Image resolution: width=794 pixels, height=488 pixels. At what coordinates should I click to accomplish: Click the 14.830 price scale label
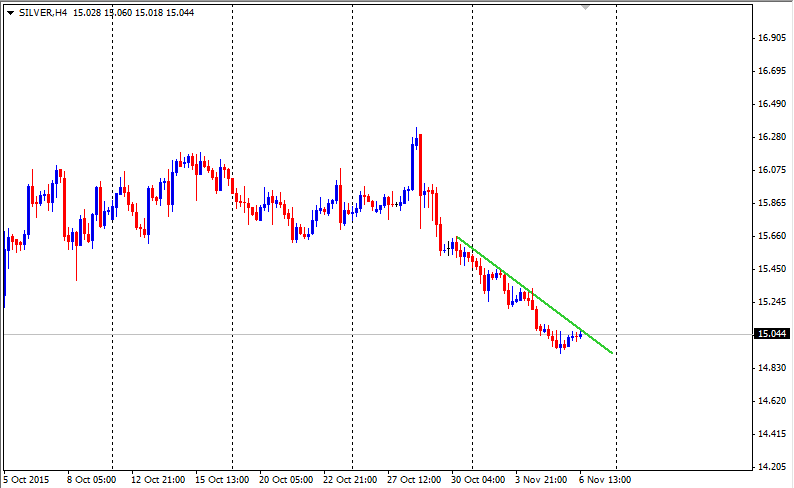(x=772, y=368)
